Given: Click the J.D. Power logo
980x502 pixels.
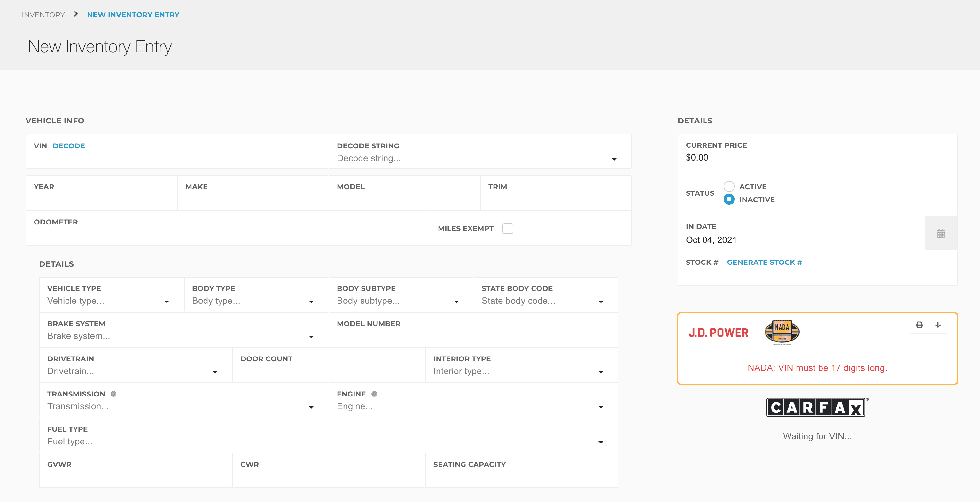Looking at the screenshot, I should point(718,333).
